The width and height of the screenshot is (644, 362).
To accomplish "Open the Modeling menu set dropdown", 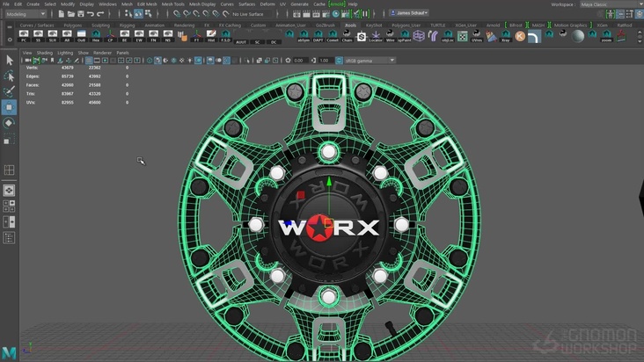I will point(25,14).
